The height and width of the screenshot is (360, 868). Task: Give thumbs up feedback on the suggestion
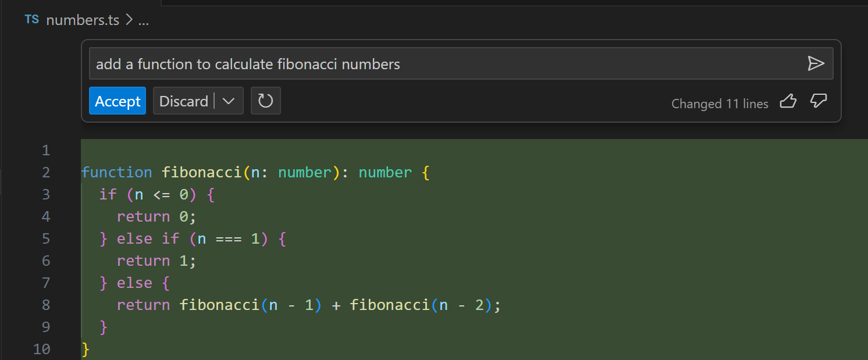788,101
